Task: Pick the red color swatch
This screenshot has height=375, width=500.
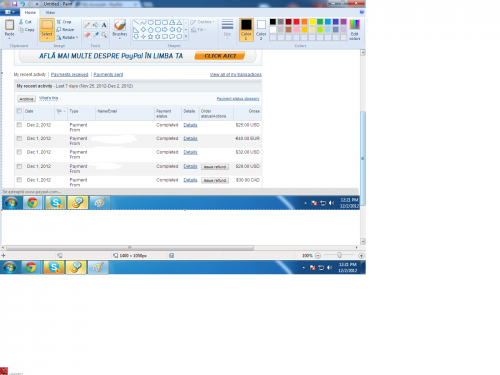Action: coord(296,22)
